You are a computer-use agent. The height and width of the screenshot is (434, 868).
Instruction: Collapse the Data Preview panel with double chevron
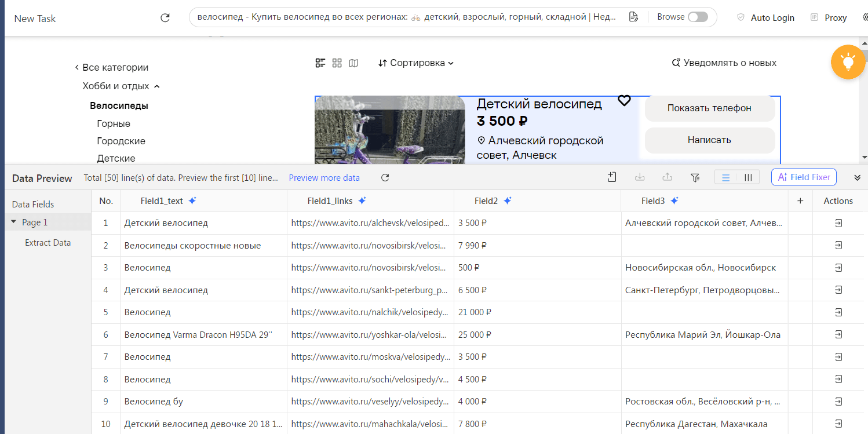pos(858,177)
